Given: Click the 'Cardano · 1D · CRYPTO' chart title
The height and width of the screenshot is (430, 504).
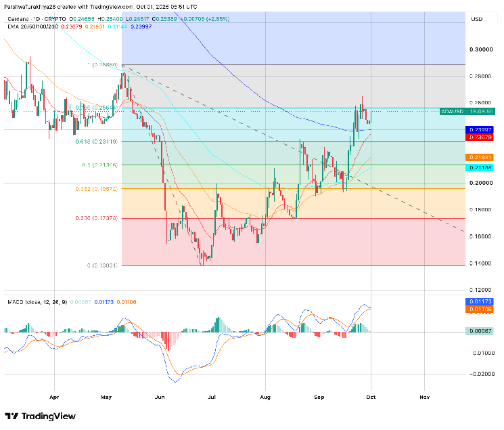Looking at the screenshot, I should tap(37, 19).
